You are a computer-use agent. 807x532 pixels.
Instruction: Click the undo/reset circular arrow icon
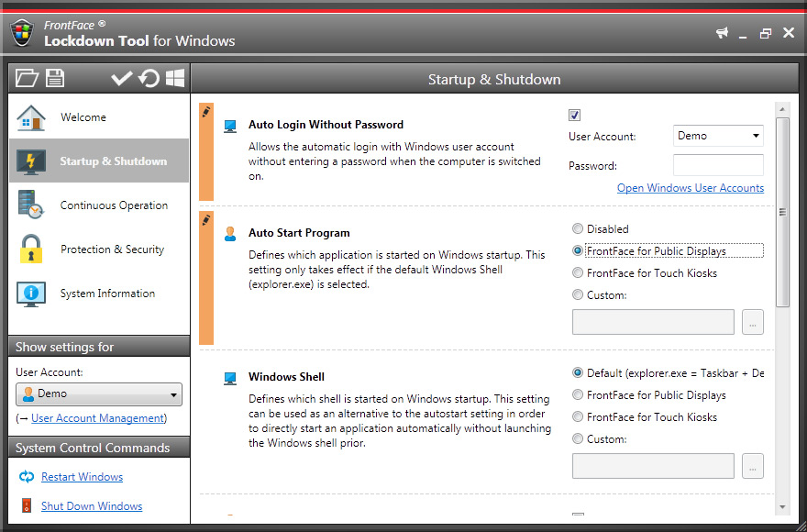pos(149,78)
